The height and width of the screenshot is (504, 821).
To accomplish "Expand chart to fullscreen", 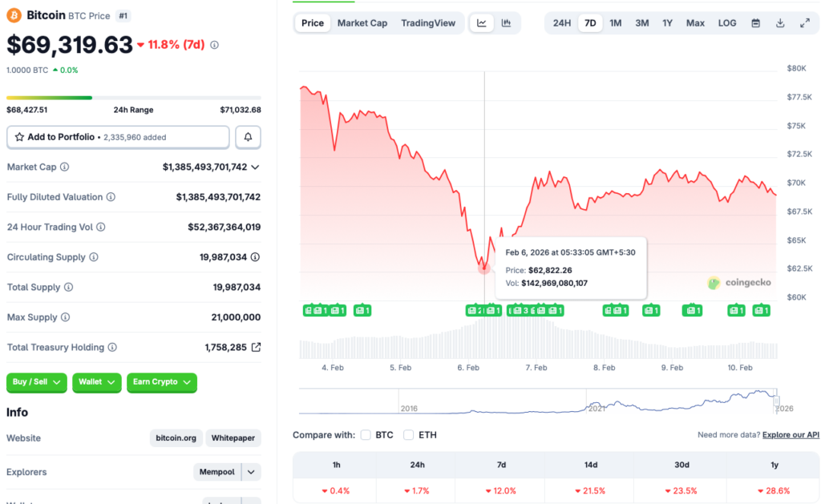I will click(804, 23).
